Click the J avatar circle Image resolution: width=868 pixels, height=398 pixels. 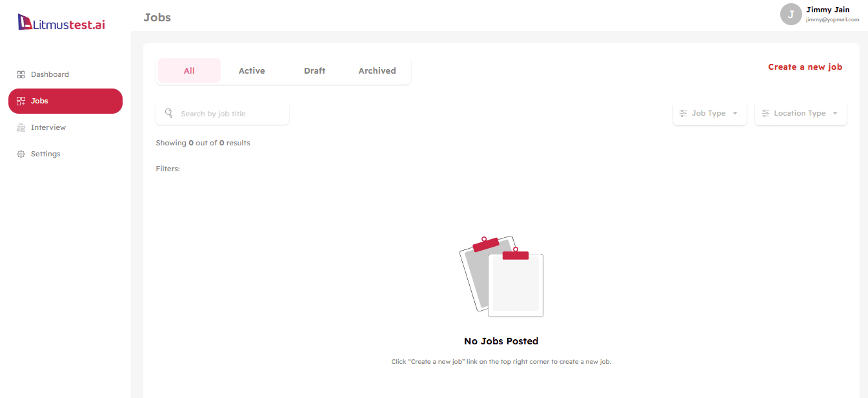[x=791, y=14]
